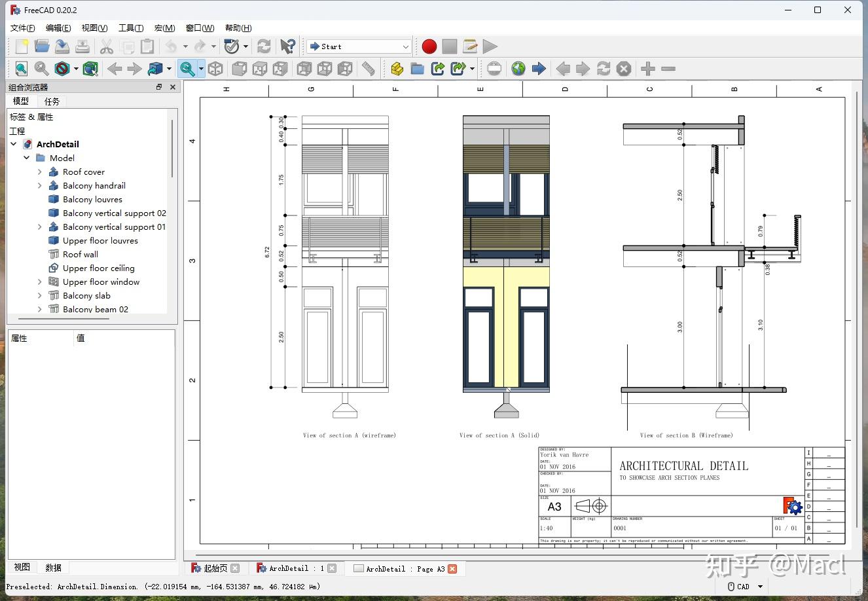Click the Paste clipboard icon
This screenshot has width=868, height=601.
tap(147, 46)
